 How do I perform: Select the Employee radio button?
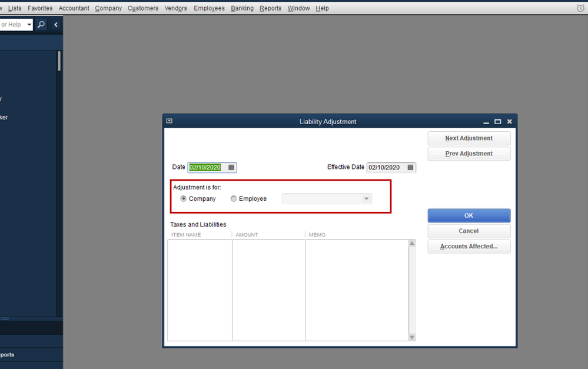(x=234, y=199)
